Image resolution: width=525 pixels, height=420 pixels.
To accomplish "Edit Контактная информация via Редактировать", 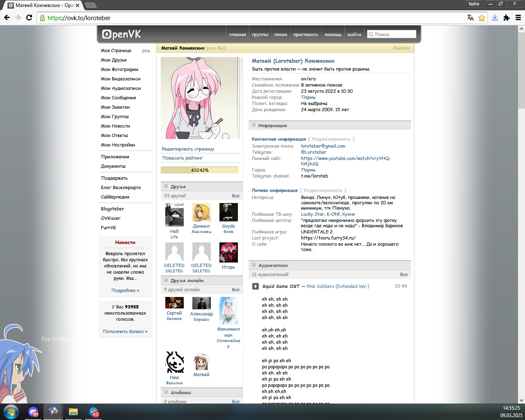I will tap(331, 139).
